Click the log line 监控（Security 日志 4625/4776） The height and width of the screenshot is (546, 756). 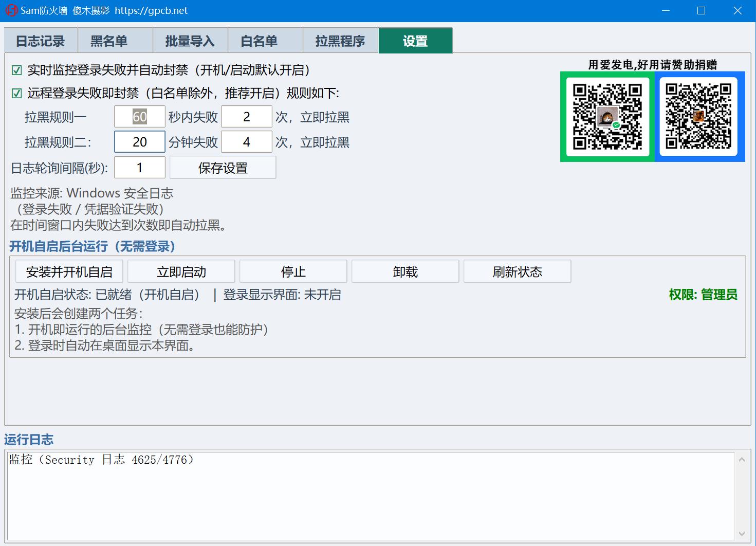point(101,460)
